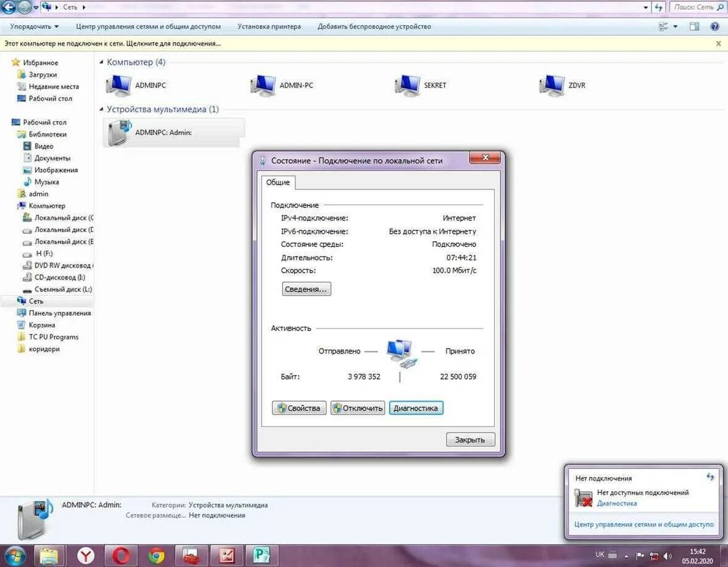This screenshot has height=567, width=728.
Task: Collapse the Устройства мультимедиа group
Action: [102, 110]
